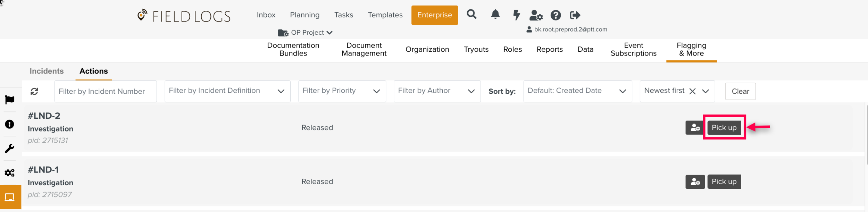The height and width of the screenshot is (212, 868).
Task: Select the wrench icon in sidebar
Action: tap(10, 149)
